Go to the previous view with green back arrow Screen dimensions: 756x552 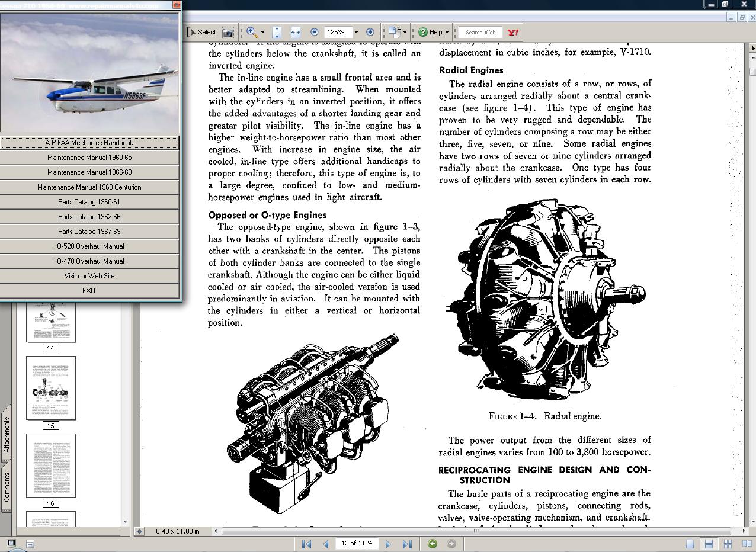[431, 543]
